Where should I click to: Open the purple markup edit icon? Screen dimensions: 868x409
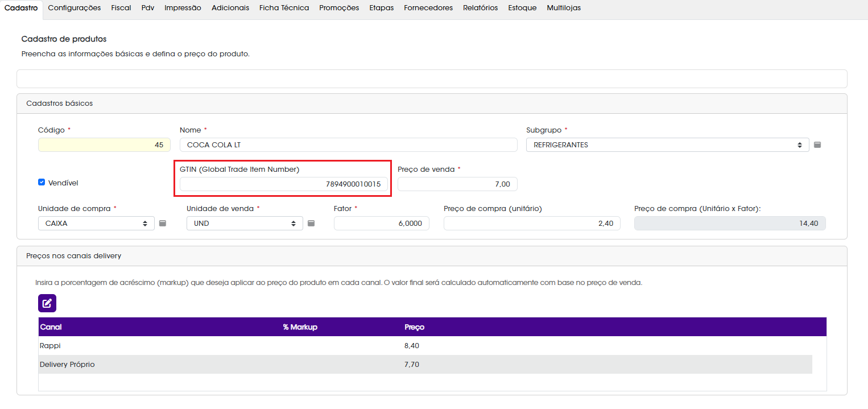(x=47, y=303)
